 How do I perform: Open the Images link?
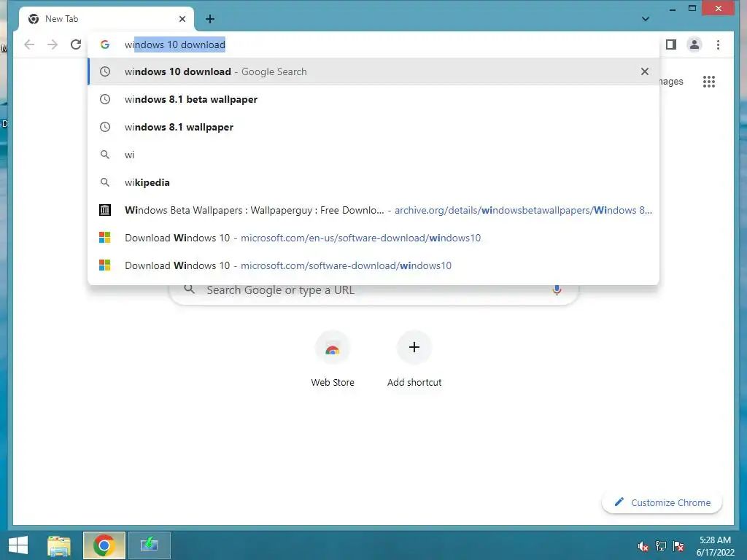tap(671, 82)
